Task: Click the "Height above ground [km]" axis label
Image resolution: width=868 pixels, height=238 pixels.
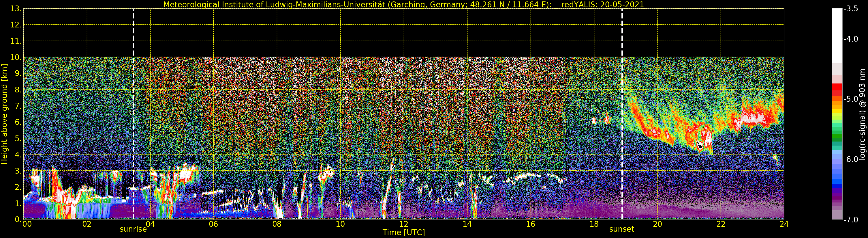Action: pyautogui.click(x=4, y=114)
